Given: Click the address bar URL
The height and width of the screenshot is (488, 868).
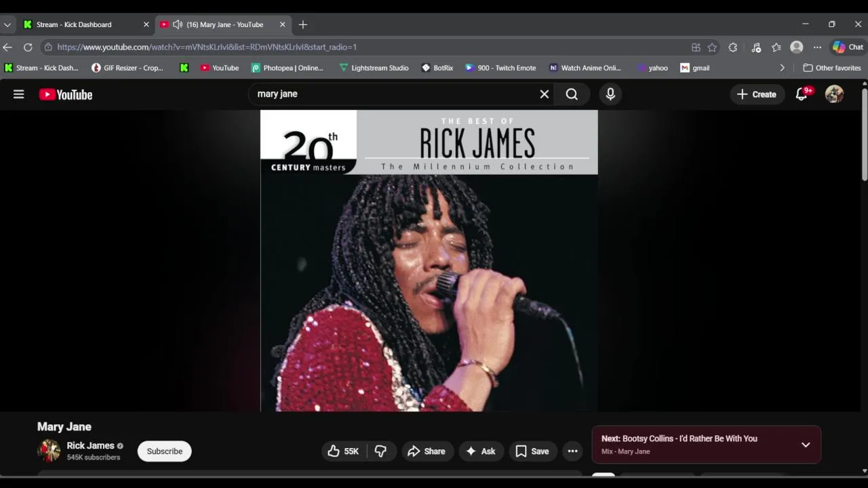Looking at the screenshot, I should (x=207, y=47).
